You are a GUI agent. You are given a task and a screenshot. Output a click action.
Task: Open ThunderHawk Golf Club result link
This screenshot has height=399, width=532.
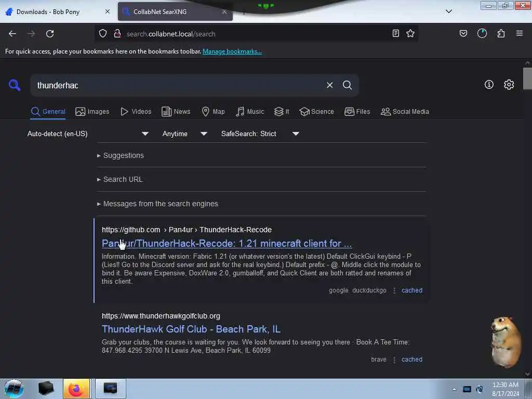point(191,329)
